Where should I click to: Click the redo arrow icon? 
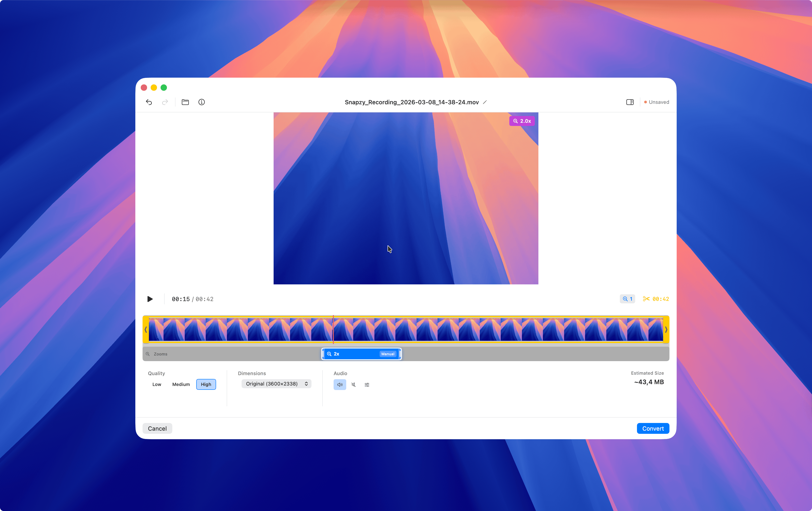pos(165,102)
